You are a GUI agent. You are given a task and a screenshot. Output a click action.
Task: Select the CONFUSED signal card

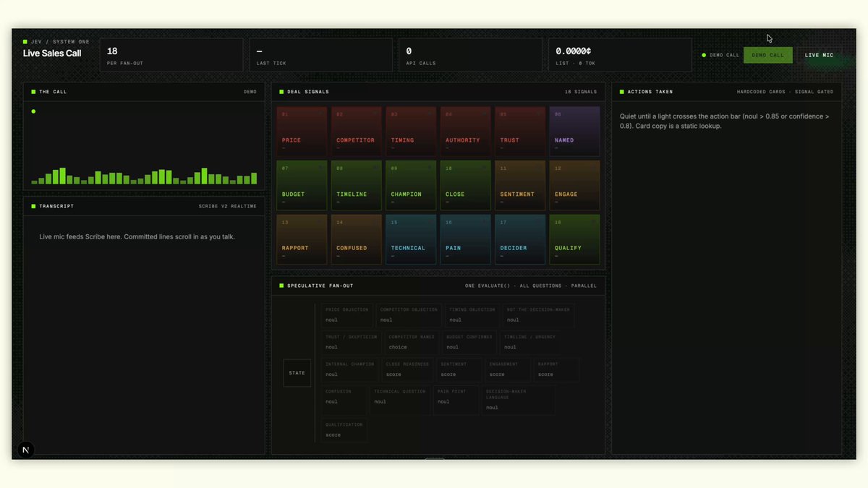click(x=356, y=239)
